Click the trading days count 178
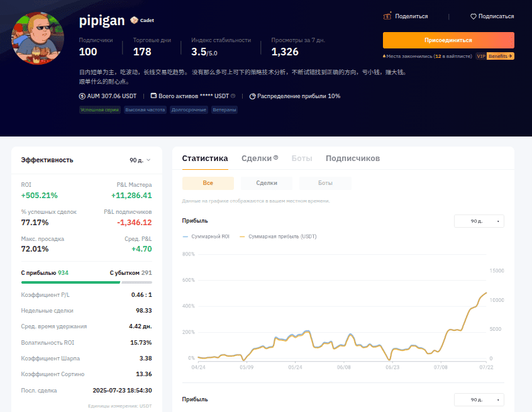The height and width of the screenshot is (412, 532). tap(142, 52)
